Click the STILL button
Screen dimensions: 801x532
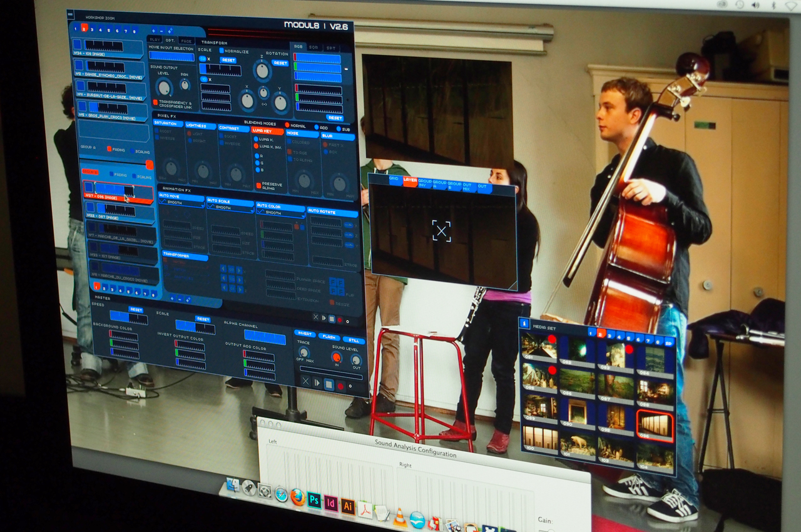click(353, 340)
